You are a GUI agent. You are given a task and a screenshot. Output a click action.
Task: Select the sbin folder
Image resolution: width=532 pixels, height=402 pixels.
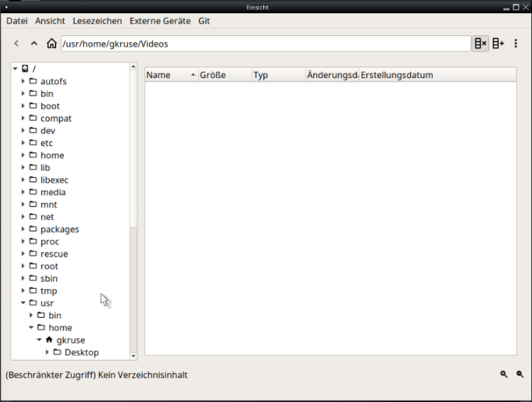[x=49, y=278]
